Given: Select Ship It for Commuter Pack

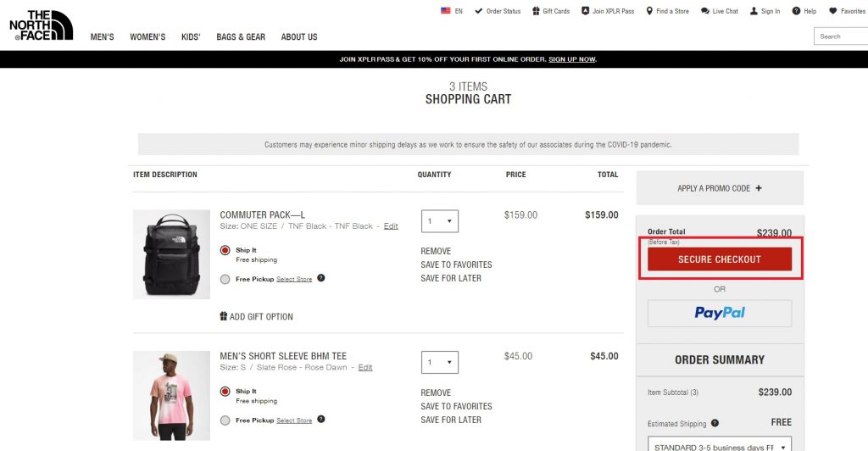Looking at the screenshot, I should 225,250.
